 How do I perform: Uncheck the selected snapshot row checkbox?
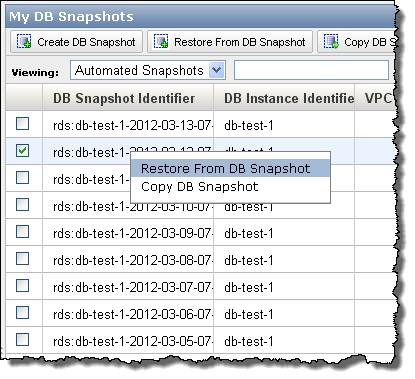click(22, 151)
